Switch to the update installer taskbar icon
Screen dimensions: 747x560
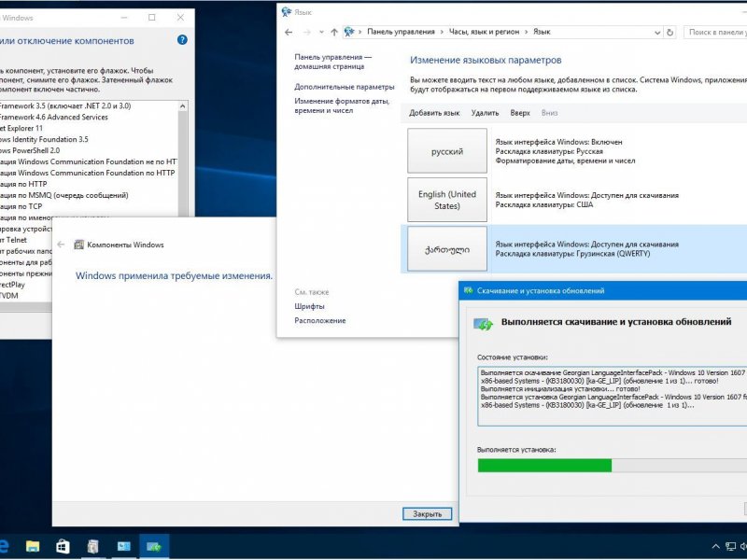pos(154,546)
